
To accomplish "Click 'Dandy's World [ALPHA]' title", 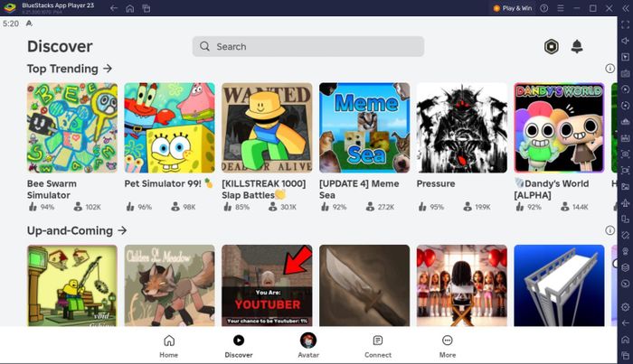I will [x=552, y=189].
